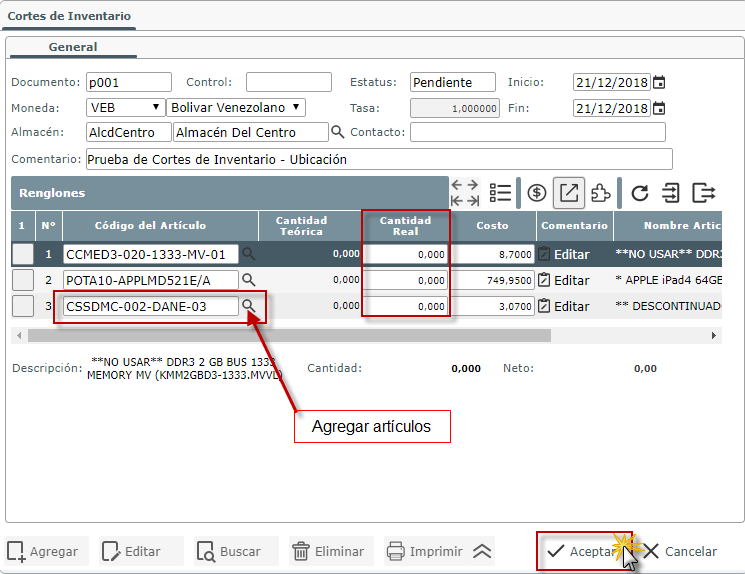Screen dimensions: 745x574
Task: Click the Cancelar button
Action: 680,551
